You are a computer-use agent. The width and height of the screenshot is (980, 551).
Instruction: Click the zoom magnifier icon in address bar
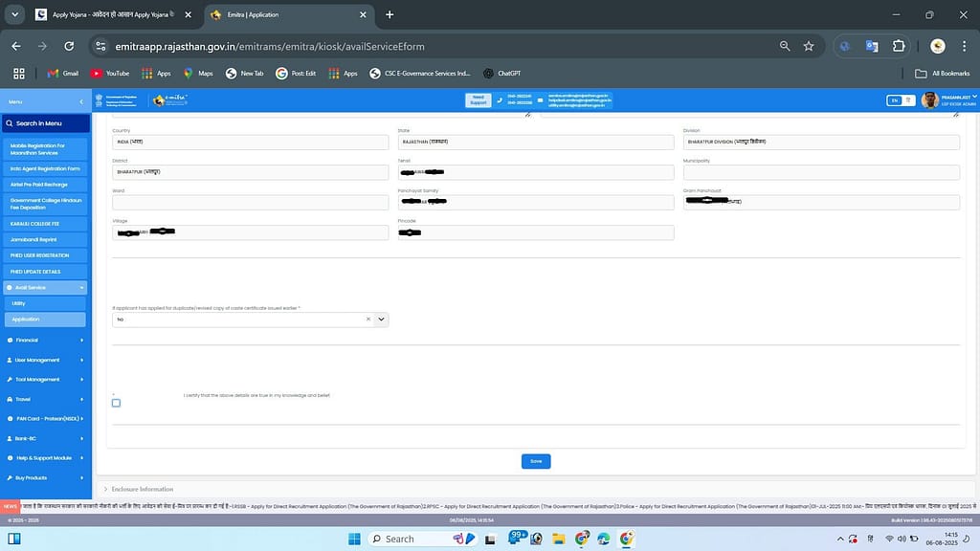click(785, 46)
